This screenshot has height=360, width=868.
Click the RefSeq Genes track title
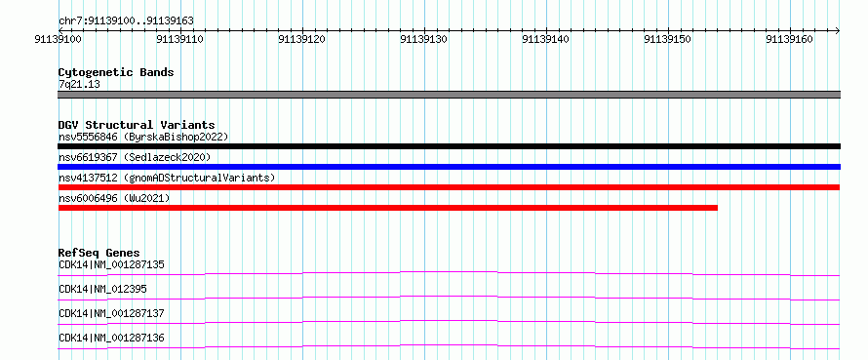pos(99,253)
